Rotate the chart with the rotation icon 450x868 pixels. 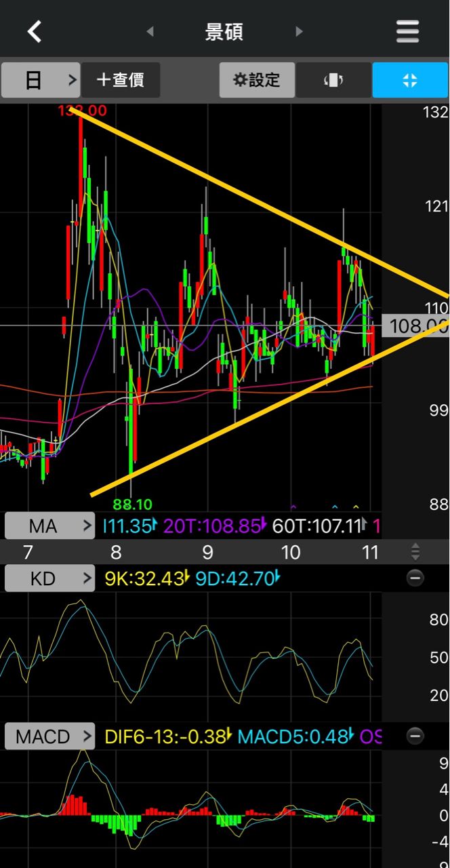[x=333, y=80]
